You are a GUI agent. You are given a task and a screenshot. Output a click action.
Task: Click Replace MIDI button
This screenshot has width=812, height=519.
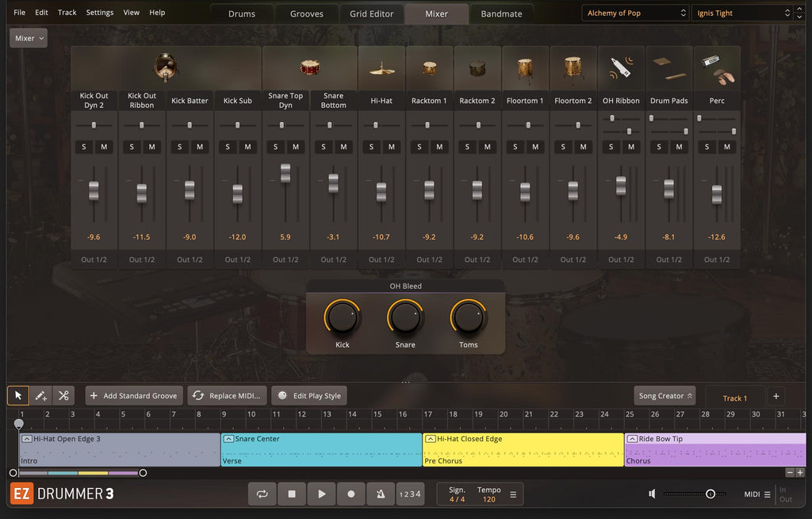click(228, 396)
